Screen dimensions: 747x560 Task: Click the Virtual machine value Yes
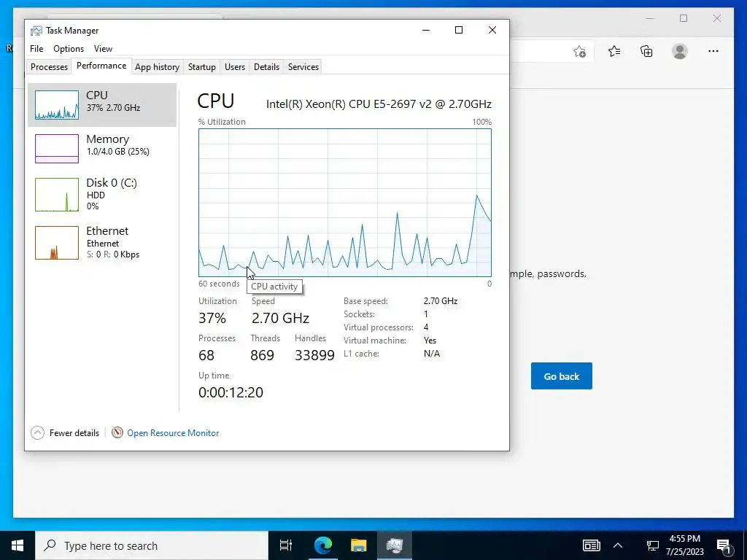(430, 341)
